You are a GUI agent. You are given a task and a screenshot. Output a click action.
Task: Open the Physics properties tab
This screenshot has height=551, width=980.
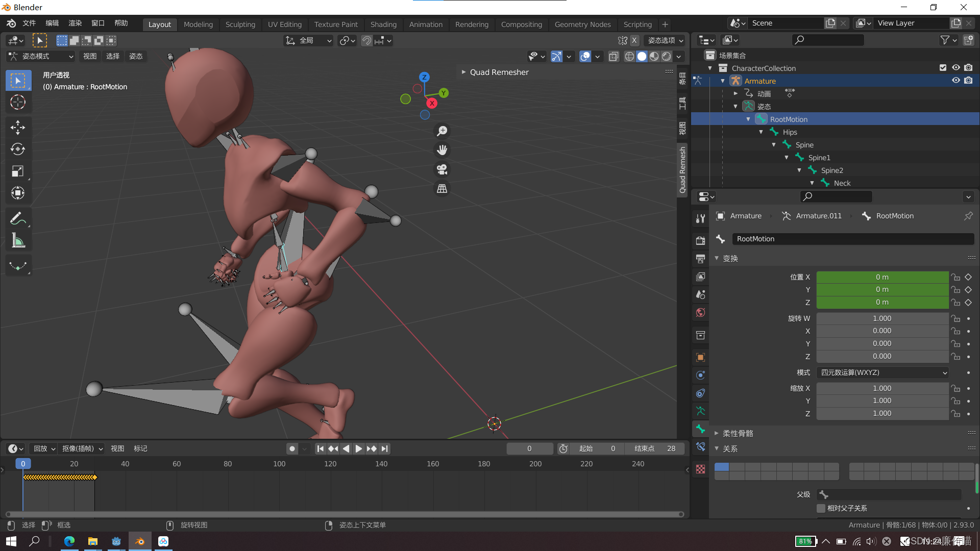pos(700,375)
